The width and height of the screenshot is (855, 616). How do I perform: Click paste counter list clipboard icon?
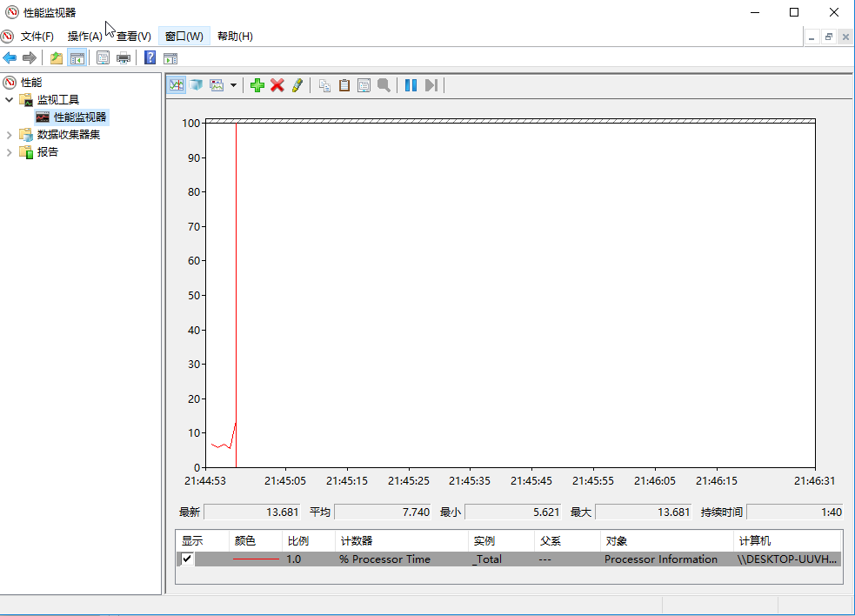(x=344, y=85)
